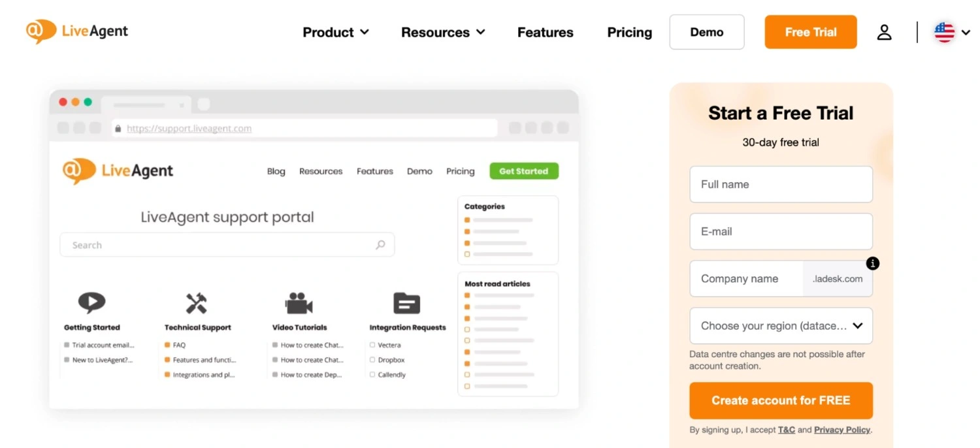The width and height of the screenshot is (980, 448).
Task: Click the 'New to LiveAgent?...' article
Action: (x=99, y=360)
